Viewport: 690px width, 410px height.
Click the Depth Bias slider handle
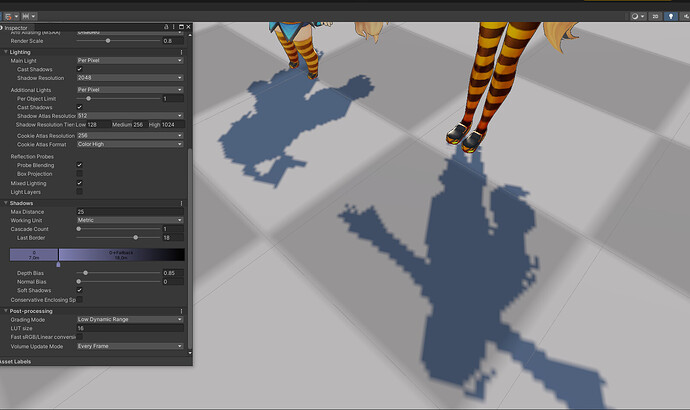pos(85,273)
